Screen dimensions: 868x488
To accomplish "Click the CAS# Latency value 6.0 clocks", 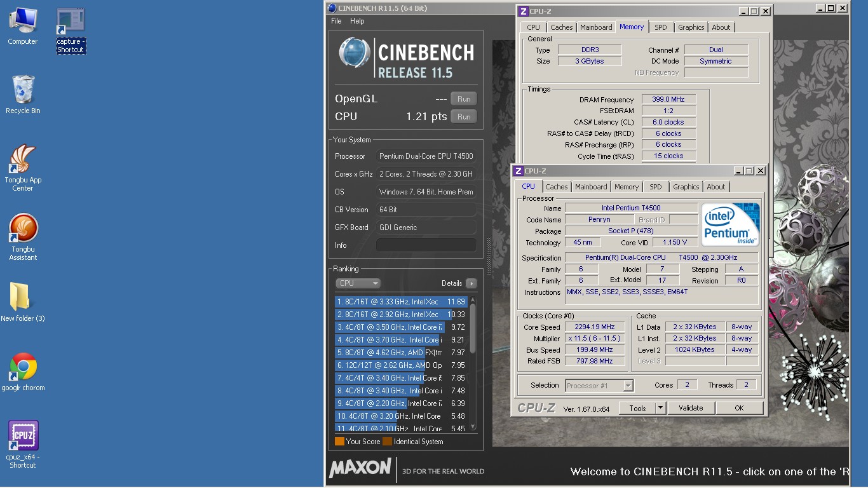I will [x=668, y=122].
